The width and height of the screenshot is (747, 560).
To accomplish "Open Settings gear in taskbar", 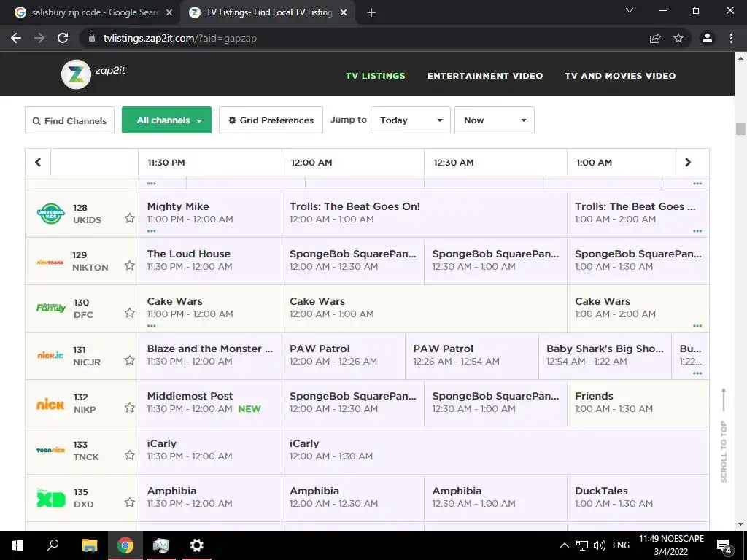I will pyautogui.click(x=196, y=545).
